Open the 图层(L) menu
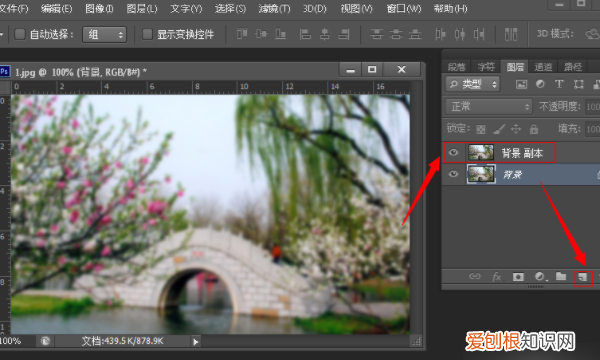This screenshot has width=600, height=360. pos(142,8)
